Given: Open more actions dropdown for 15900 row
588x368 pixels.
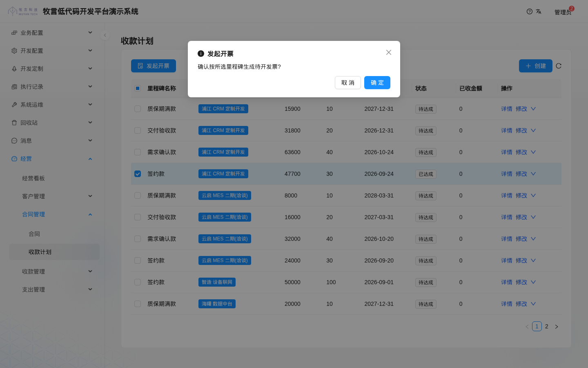Looking at the screenshot, I should 533,109.
